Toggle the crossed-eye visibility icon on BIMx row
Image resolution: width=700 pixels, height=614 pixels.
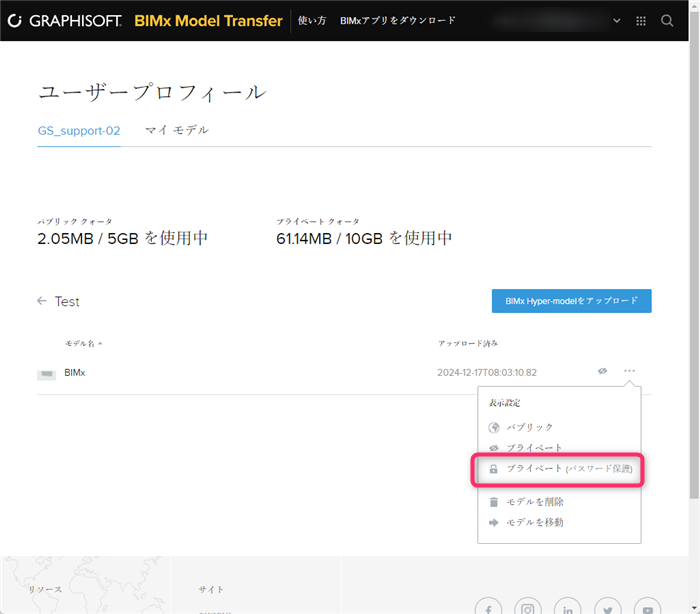pyautogui.click(x=602, y=371)
